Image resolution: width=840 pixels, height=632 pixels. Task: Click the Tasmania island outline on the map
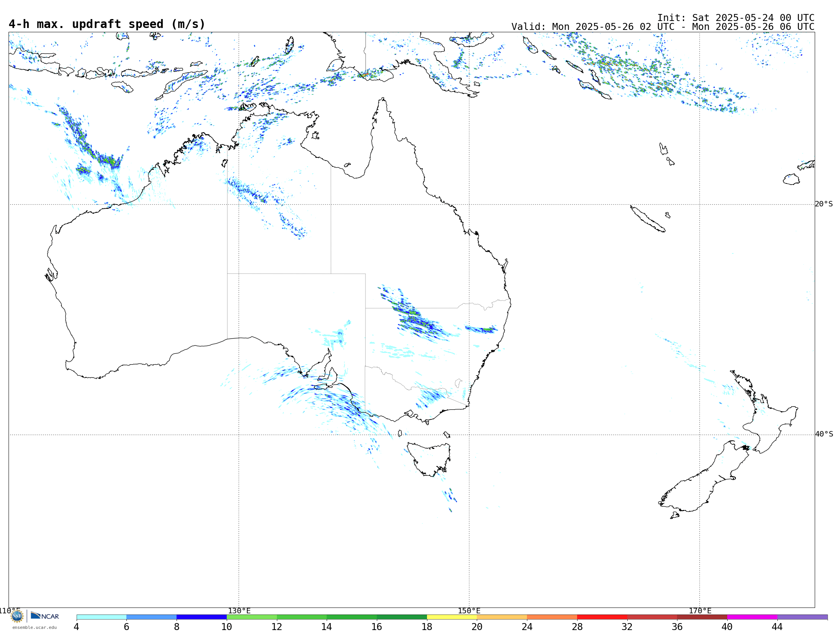[430, 459]
